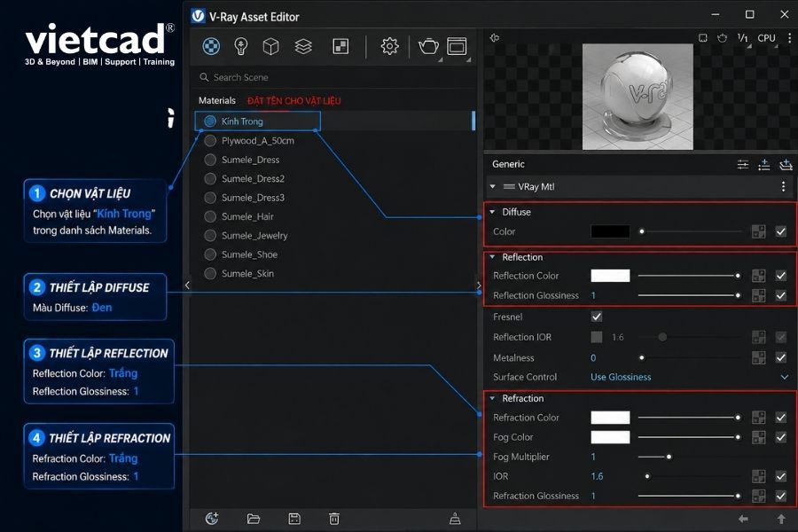This screenshot has width=798, height=532.
Task: Select the Sumele_Dress material
Action: (x=250, y=160)
